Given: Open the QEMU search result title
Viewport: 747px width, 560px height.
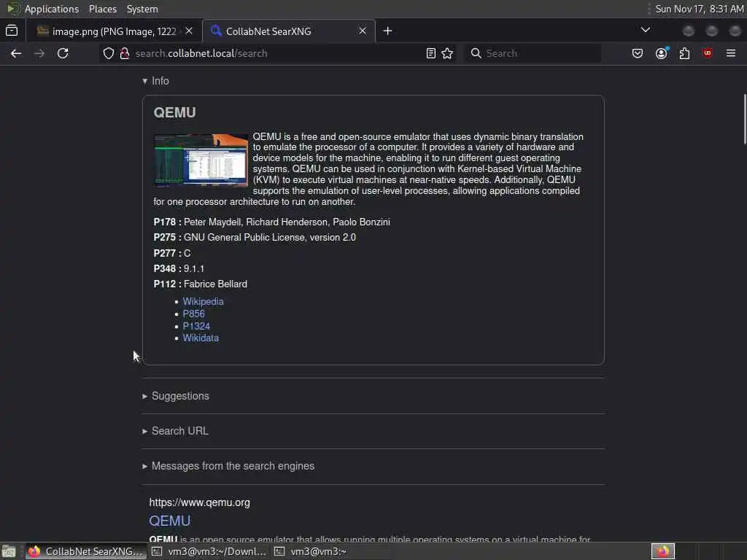Looking at the screenshot, I should point(169,521).
